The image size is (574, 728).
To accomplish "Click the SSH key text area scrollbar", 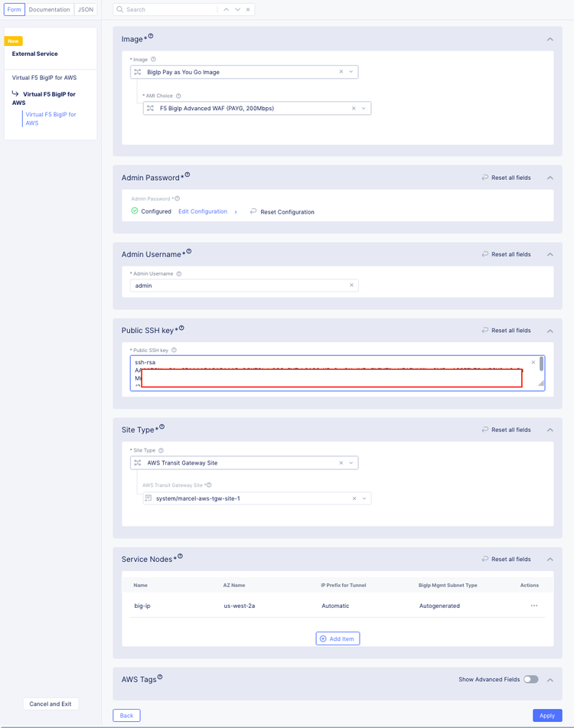I will [542, 364].
